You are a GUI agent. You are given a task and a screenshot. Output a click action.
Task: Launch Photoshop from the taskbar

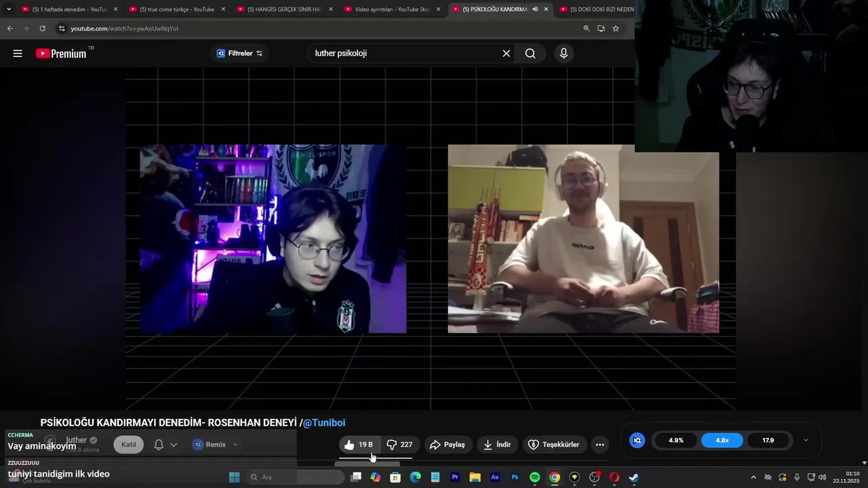(515, 477)
